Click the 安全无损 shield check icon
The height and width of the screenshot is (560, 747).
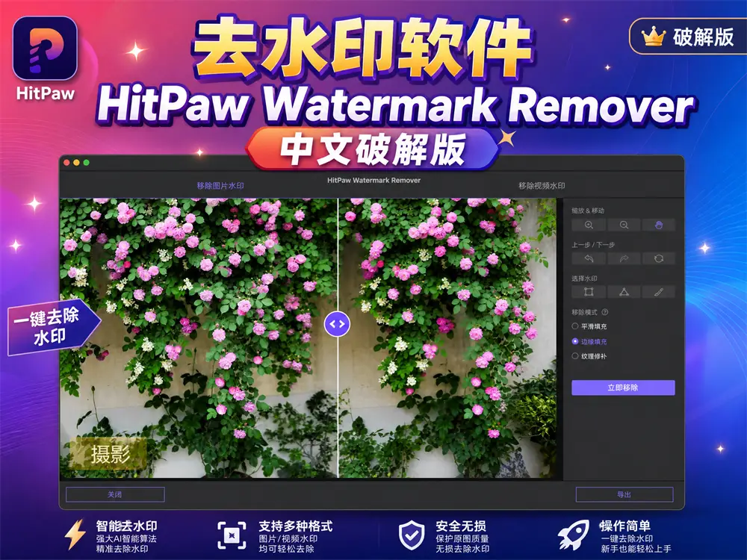411,535
